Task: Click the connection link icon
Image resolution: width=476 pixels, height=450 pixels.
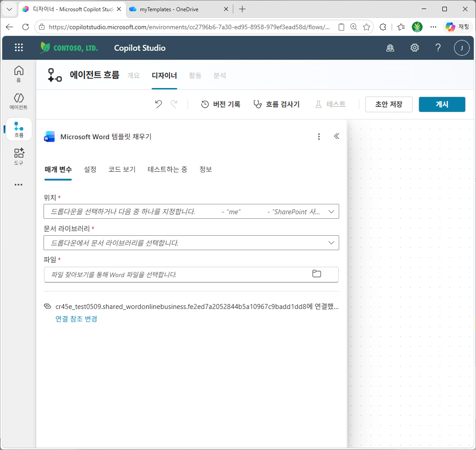Action: [x=48, y=306]
